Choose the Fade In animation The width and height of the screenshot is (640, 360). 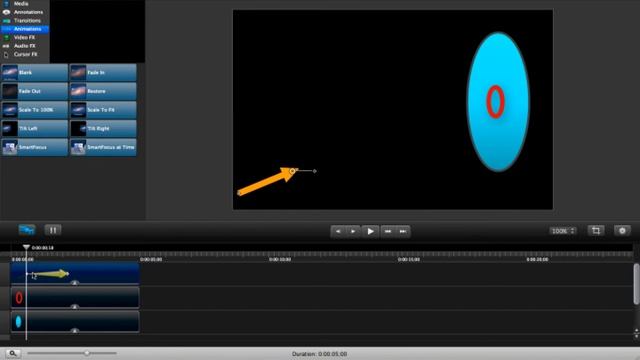[x=103, y=73]
